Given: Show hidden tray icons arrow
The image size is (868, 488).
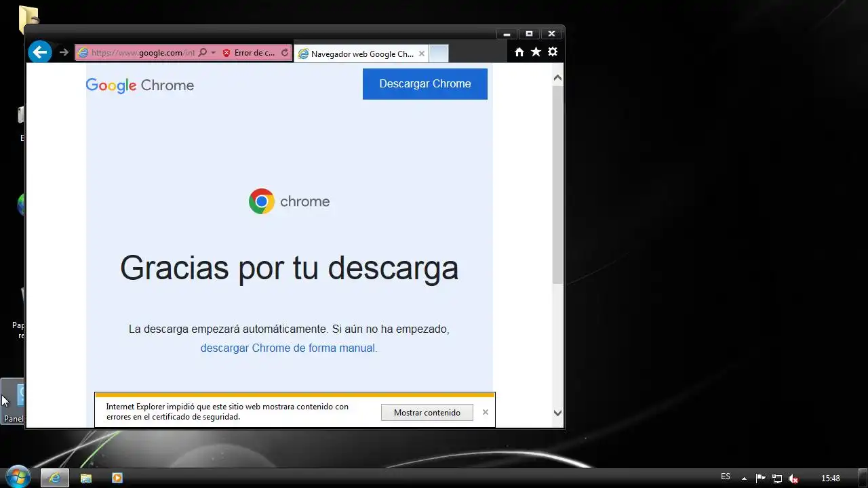Looking at the screenshot, I should (744, 479).
